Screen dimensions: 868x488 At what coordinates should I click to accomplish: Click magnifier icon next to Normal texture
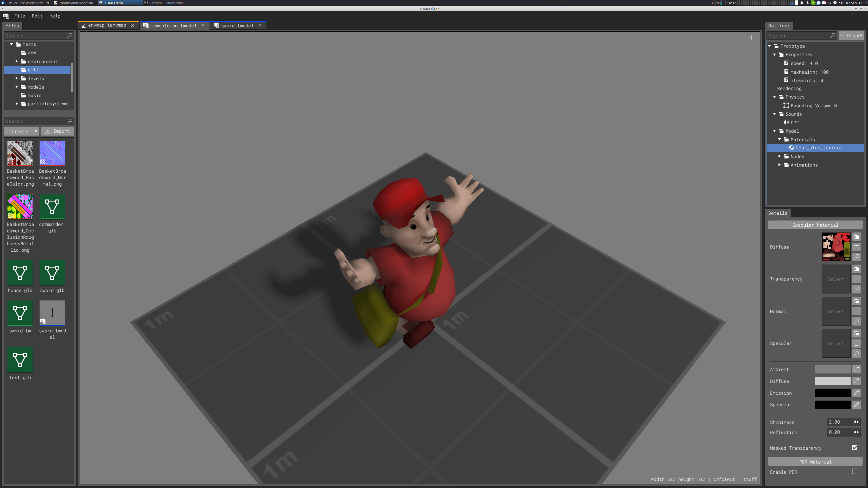pos(856,321)
